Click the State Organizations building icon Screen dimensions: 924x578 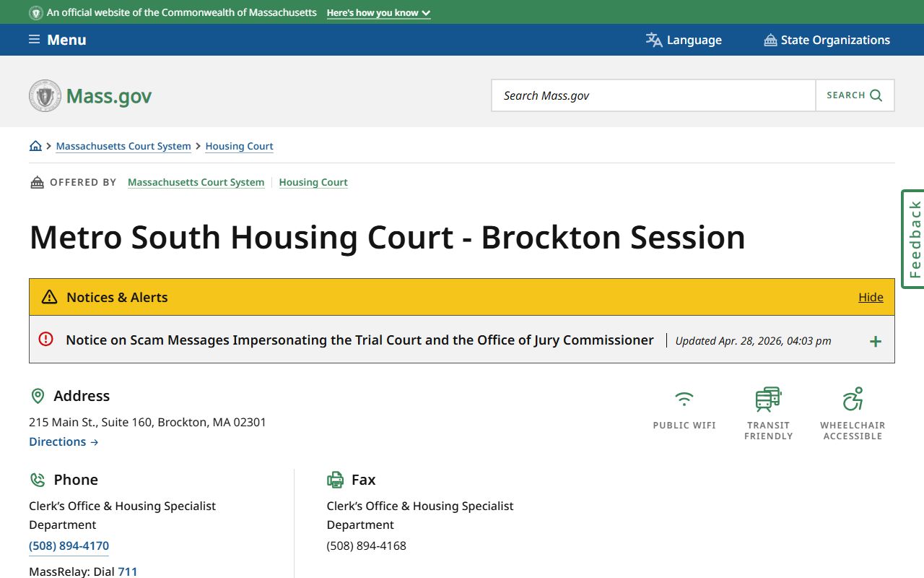(x=770, y=40)
